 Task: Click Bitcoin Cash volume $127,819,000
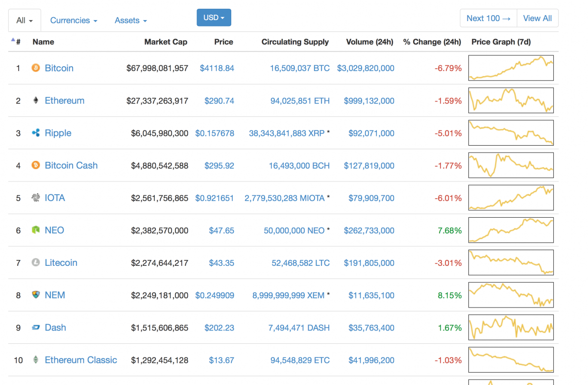(x=369, y=165)
